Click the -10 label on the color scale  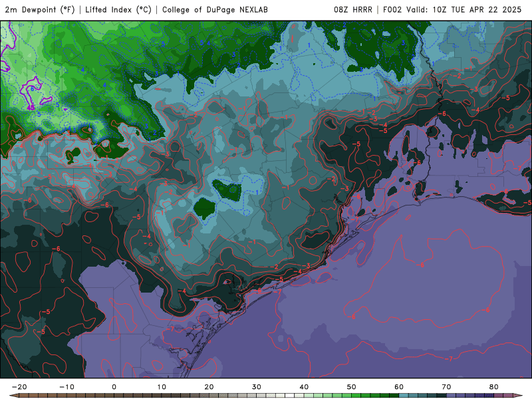coord(66,387)
